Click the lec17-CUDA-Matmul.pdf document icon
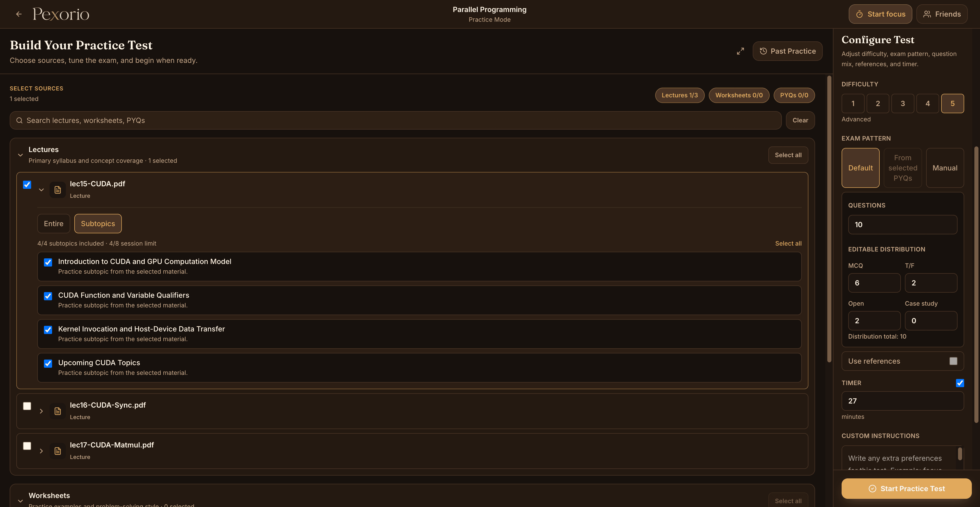Viewport: 980px width, 507px height. (57, 451)
